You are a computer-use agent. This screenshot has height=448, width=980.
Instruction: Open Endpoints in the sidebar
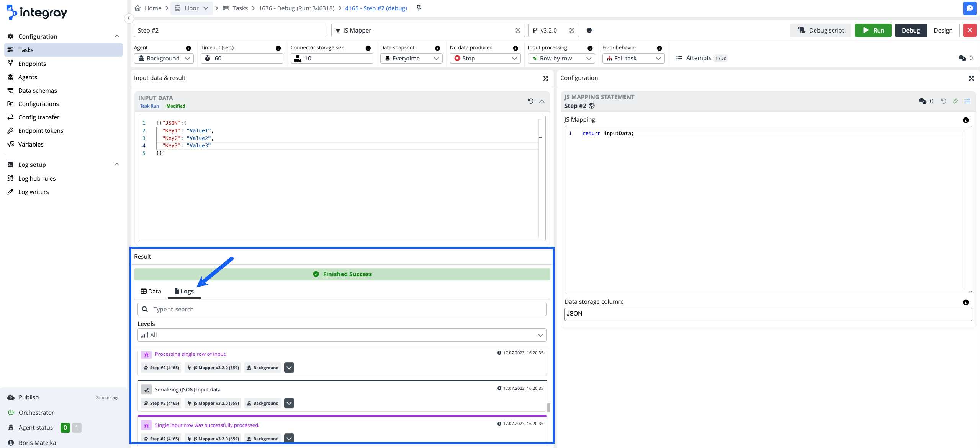click(x=32, y=64)
